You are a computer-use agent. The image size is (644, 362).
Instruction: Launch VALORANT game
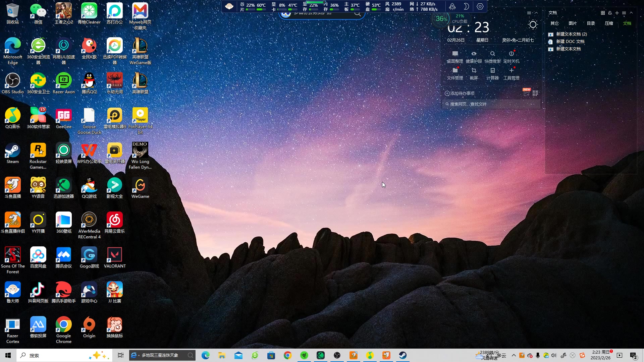[115, 254]
